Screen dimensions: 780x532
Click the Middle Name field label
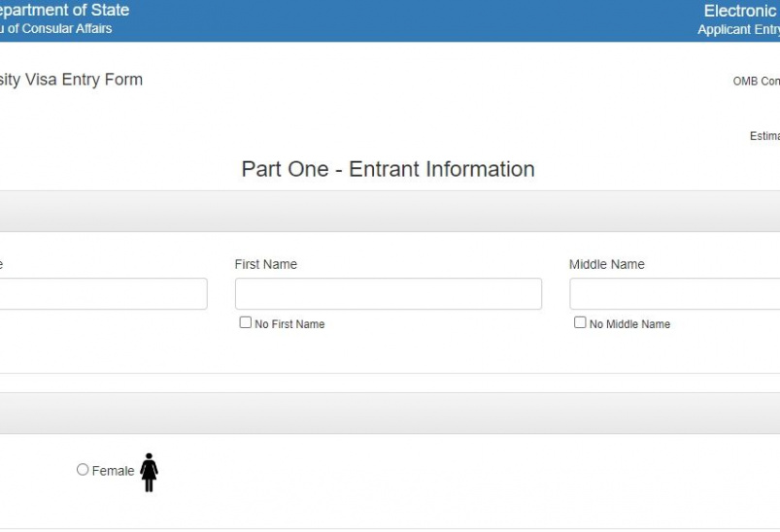606,264
